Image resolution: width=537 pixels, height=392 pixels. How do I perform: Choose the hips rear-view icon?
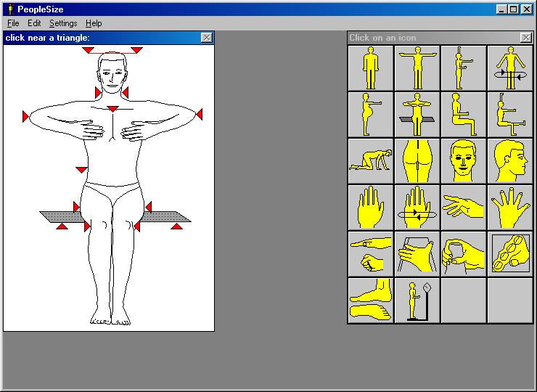(417, 161)
